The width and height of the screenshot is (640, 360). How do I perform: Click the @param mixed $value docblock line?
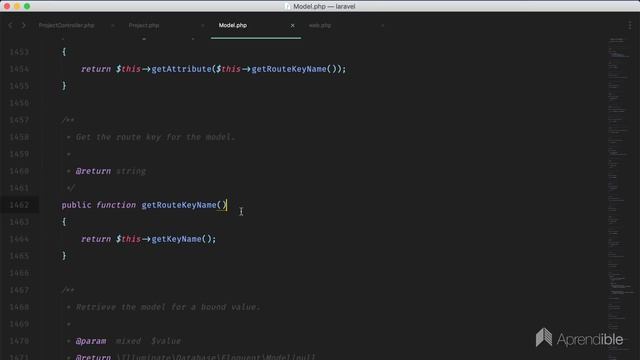tap(128, 341)
